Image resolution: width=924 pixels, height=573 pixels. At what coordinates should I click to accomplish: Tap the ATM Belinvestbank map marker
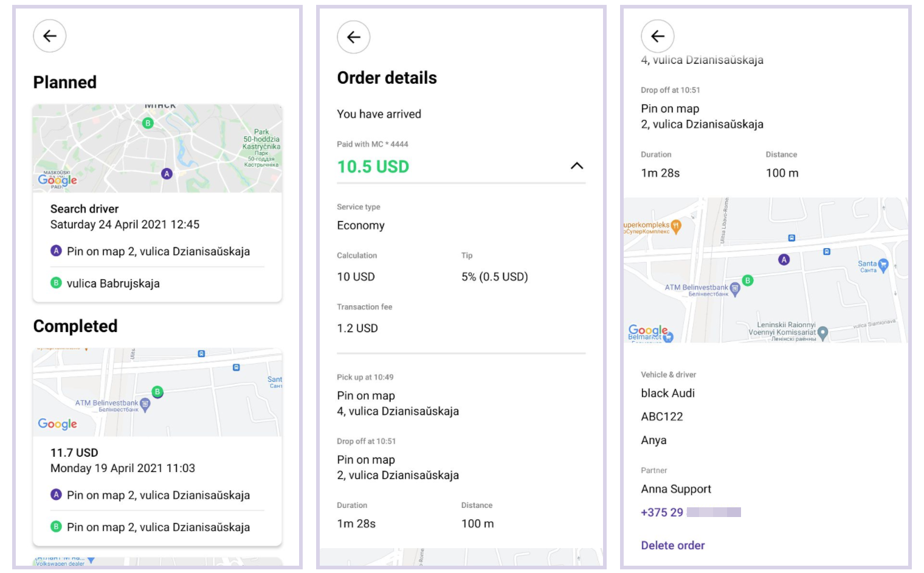tap(736, 289)
